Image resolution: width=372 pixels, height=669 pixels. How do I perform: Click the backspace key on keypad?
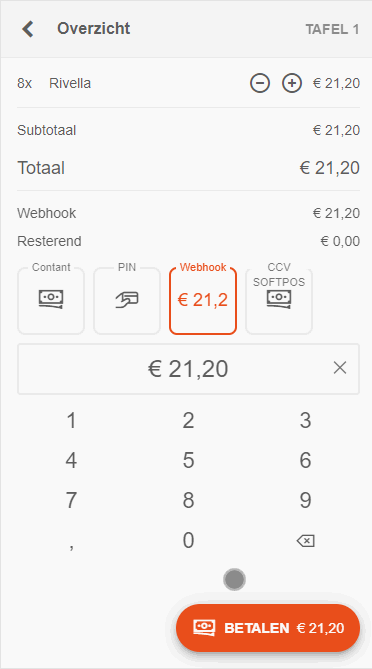click(305, 541)
